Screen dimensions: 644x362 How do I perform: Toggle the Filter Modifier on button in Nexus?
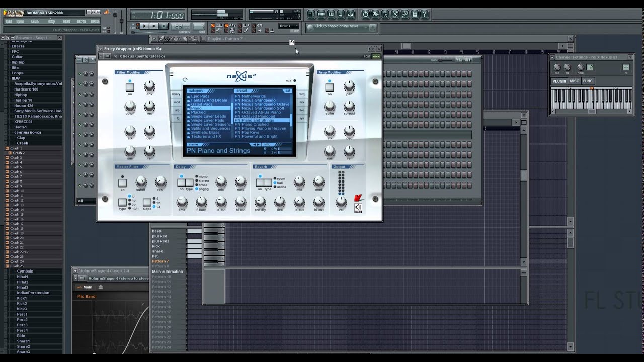(130, 87)
